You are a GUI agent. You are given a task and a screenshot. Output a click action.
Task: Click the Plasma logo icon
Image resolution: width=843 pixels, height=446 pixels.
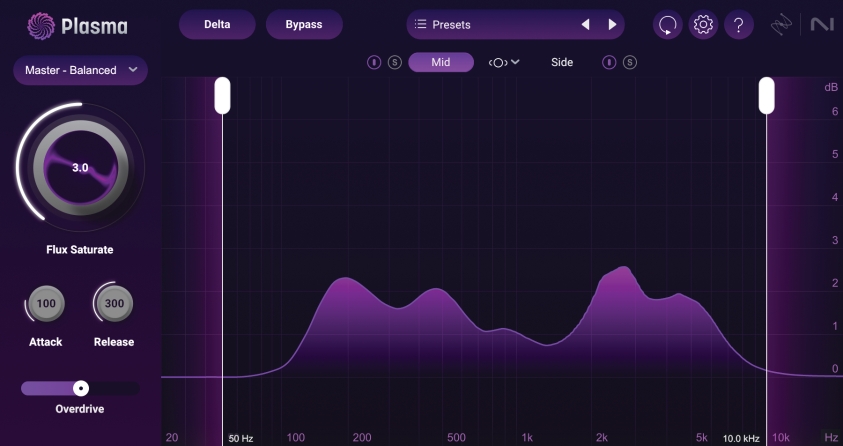[41, 25]
